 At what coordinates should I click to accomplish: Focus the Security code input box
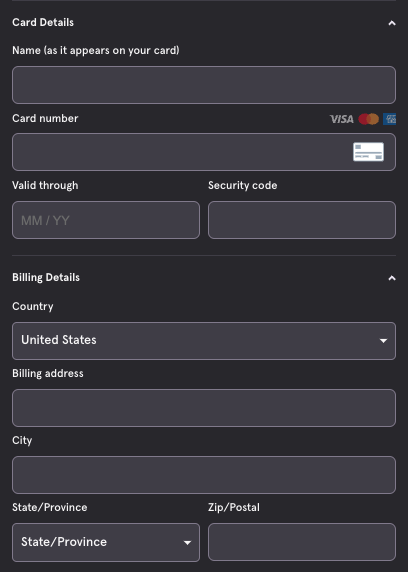[x=302, y=220]
